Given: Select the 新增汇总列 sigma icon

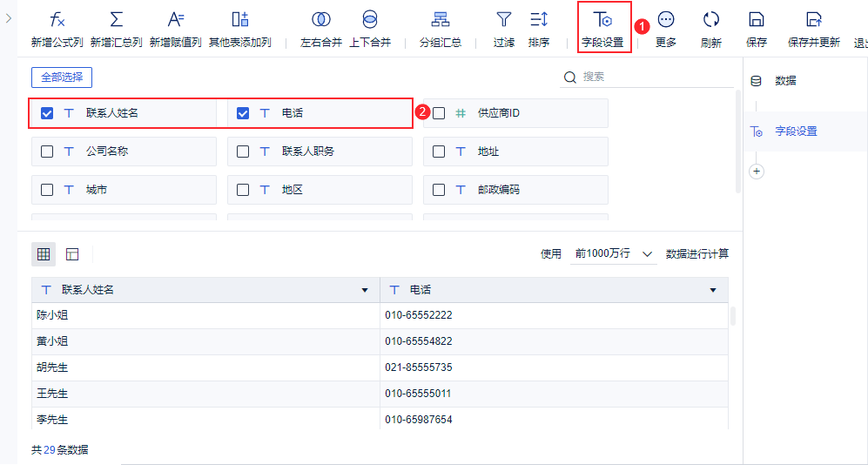Looking at the screenshot, I should pyautogui.click(x=117, y=20).
